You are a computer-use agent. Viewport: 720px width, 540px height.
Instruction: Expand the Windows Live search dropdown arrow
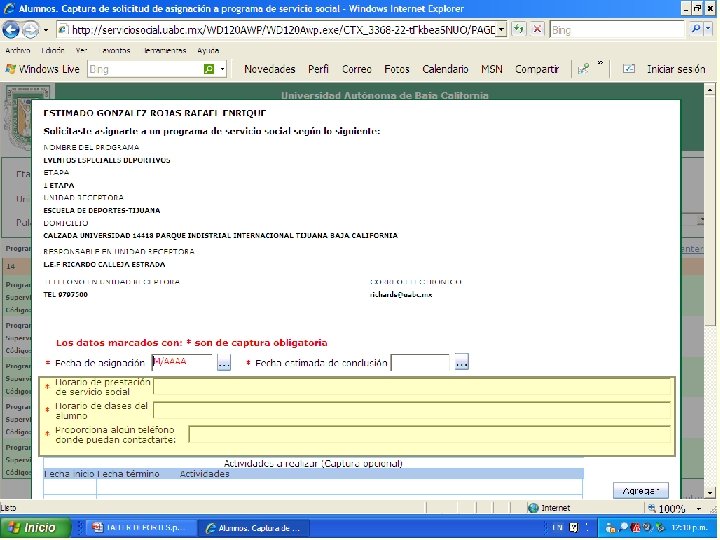[222, 69]
